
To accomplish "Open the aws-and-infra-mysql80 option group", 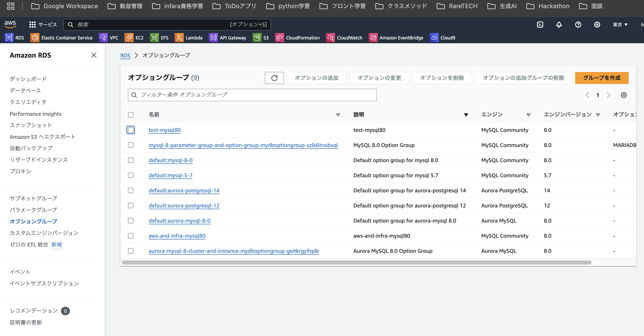I will click(177, 236).
